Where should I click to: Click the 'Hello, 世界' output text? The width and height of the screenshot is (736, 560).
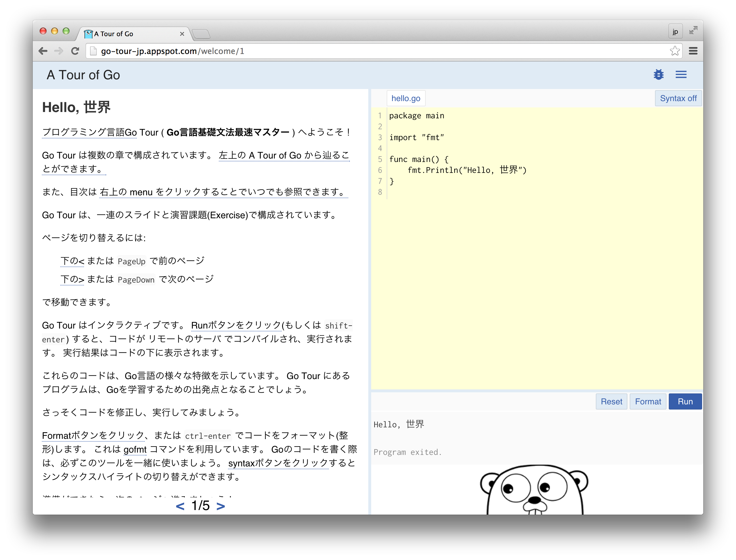[x=398, y=424]
